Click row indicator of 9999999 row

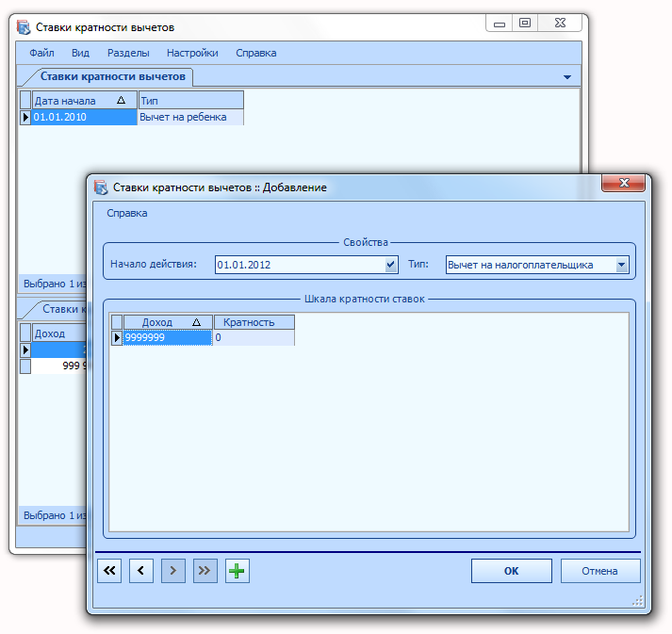117,337
